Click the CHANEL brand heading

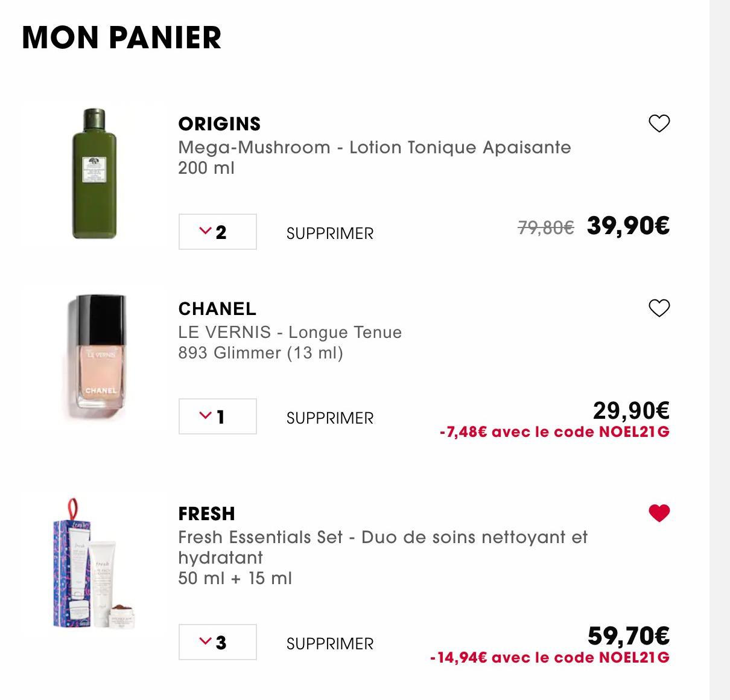point(217,308)
